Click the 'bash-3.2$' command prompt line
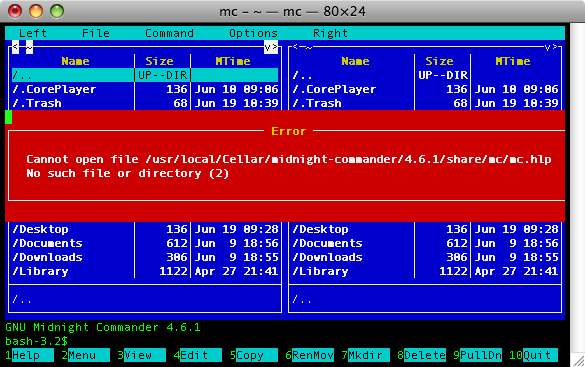The image size is (585, 367). pyautogui.click(x=37, y=341)
